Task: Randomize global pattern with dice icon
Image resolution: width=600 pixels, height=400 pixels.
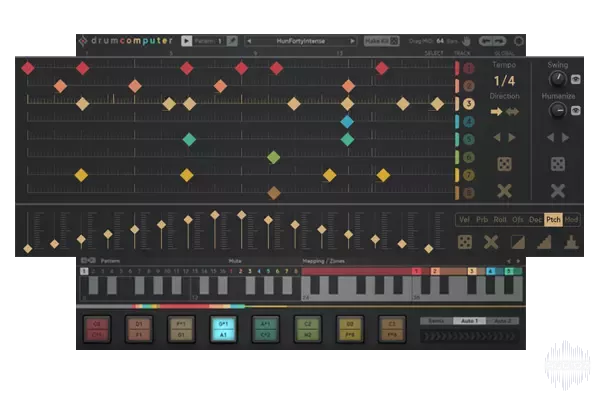Action: pos(558,164)
